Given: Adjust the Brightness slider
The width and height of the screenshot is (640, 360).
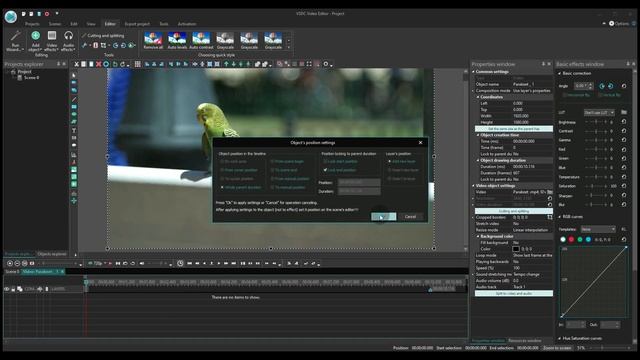Looking at the screenshot, I should click(x=596, y=122).
